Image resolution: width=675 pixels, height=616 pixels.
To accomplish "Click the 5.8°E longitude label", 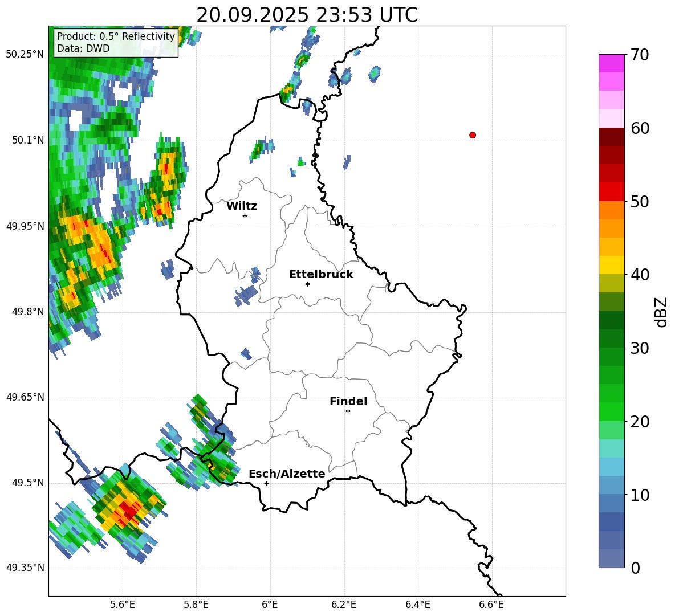I will pyautogui.click(x=196, y=605).
